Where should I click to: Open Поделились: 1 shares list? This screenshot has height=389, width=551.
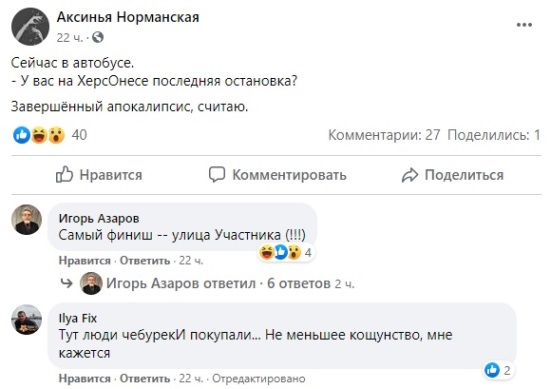click(493, 135)
